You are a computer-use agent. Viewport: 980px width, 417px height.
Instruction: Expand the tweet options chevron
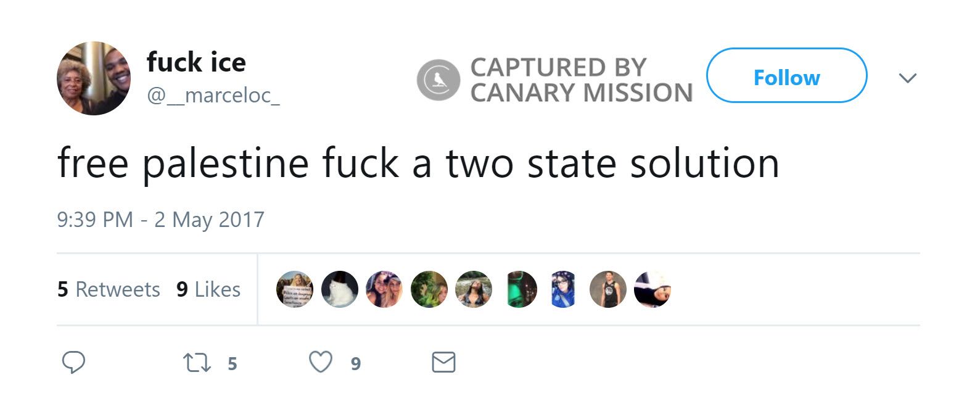pos(907,78)
